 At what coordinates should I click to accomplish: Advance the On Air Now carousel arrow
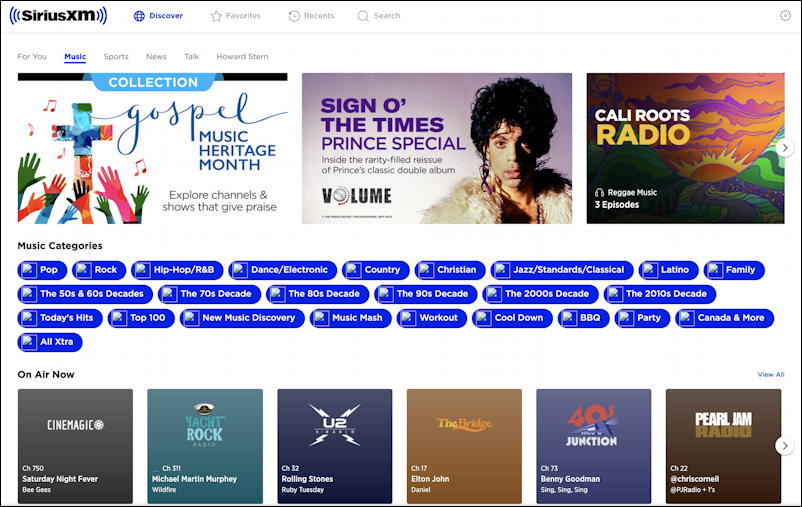785,446
